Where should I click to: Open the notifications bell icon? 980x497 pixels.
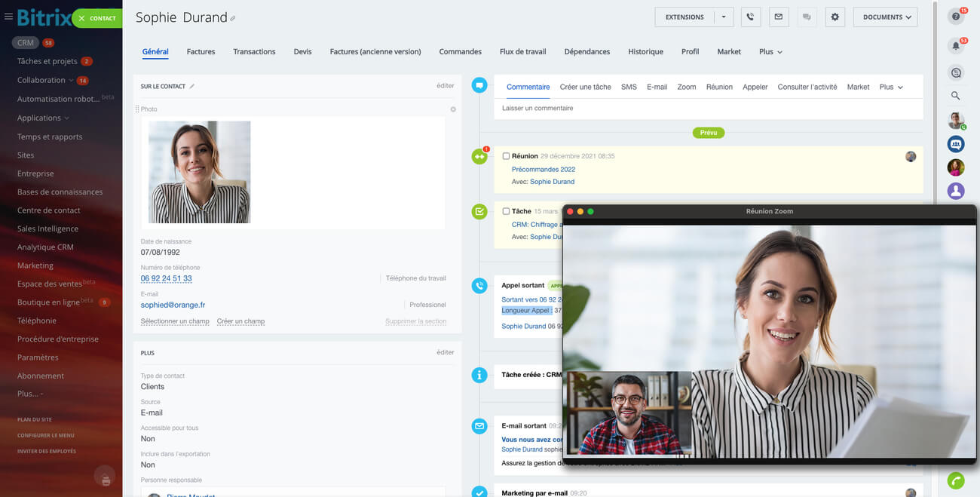[x=956, y=46]
